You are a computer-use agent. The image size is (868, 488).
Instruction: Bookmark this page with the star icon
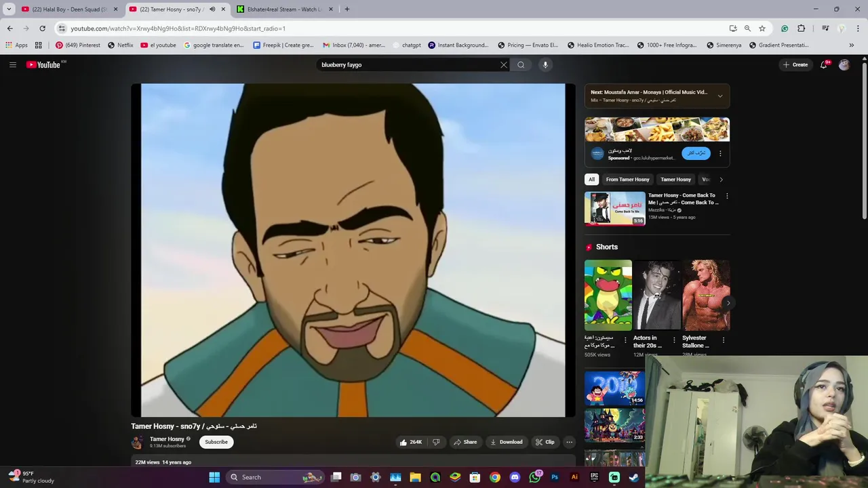click(762, 28)
